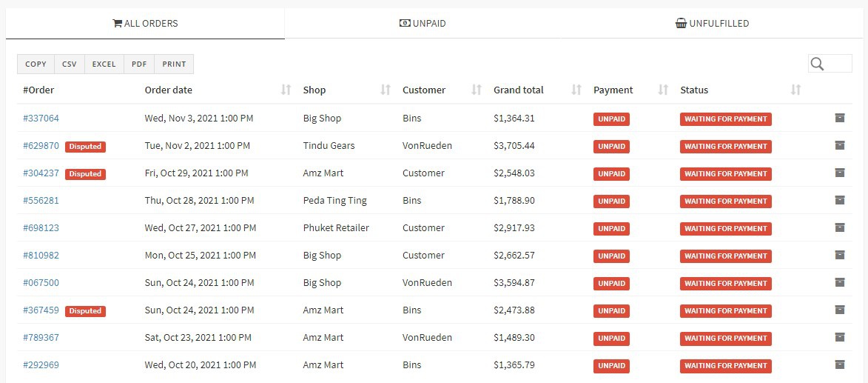Archive the Peda Ting Ting order #556281
This screenshot has width=868, height=383.
coord(839,200)
